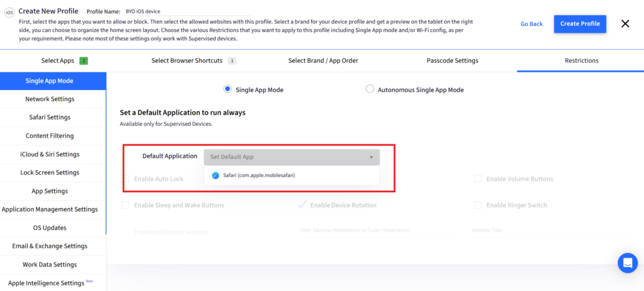Select the Single App Mode radio button

(228, 89)
